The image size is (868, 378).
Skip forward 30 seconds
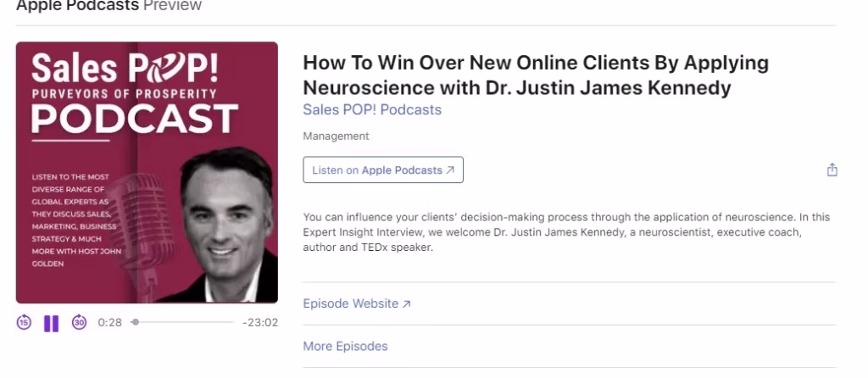pyautogui.click(x=79, y=322)
